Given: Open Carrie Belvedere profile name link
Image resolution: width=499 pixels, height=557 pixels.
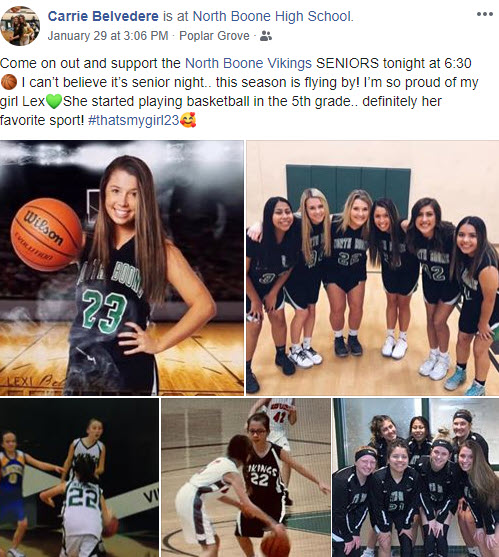Looking at the screenshot, I should 103,16.
